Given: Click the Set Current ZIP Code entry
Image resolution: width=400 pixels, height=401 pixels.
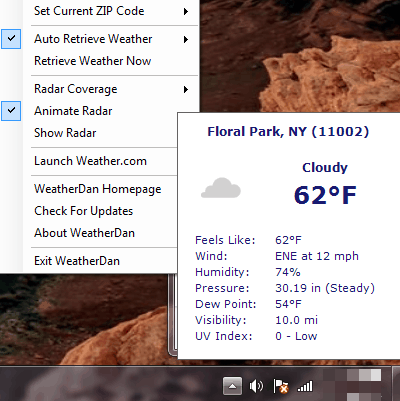Looking at the screenshot, I should 89,11.
